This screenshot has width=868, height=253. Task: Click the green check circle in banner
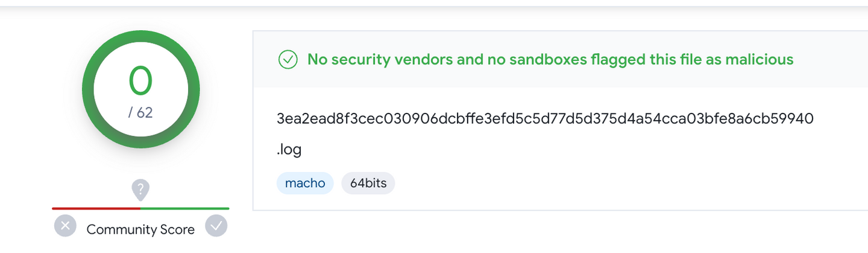[x=288, y=60]
